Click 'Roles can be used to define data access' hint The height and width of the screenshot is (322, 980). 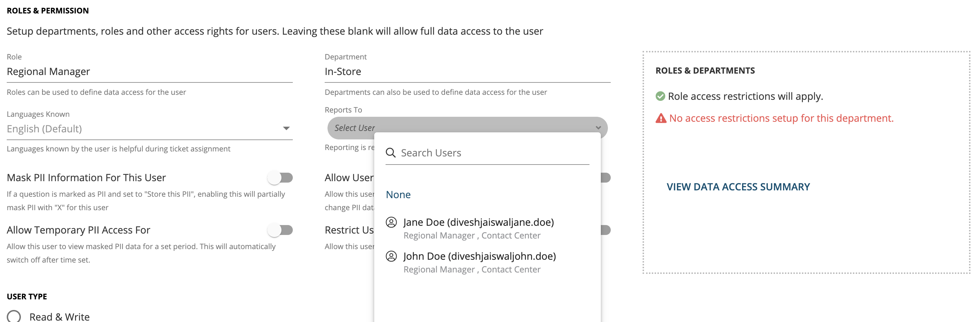(96, 92)
